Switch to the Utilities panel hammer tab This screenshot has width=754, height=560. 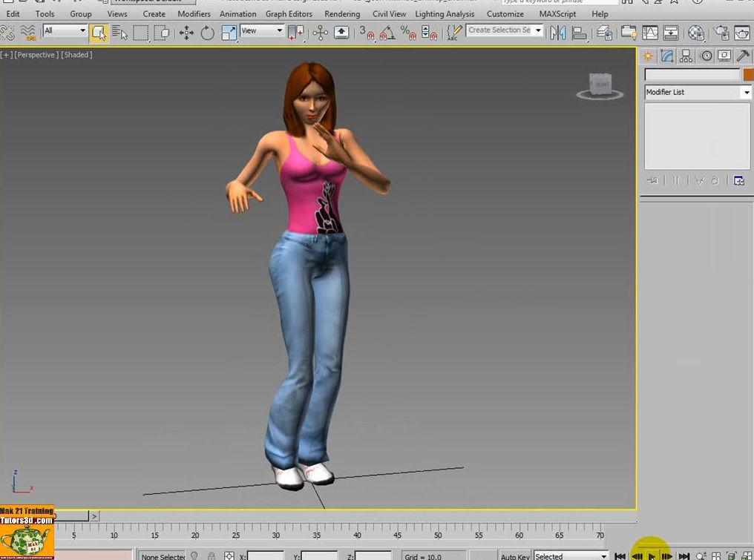(744, 56)
